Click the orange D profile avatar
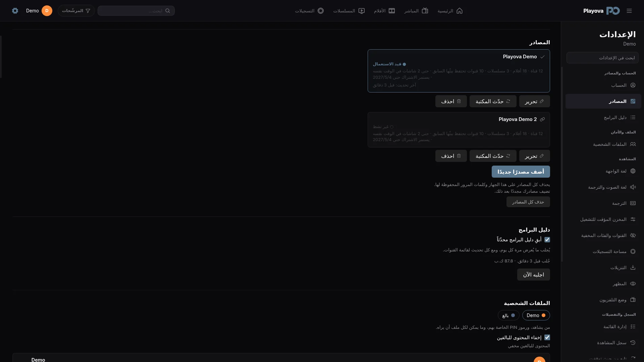Image resolution: width=644 pixels, height=362 pixels. coord(47,11)
